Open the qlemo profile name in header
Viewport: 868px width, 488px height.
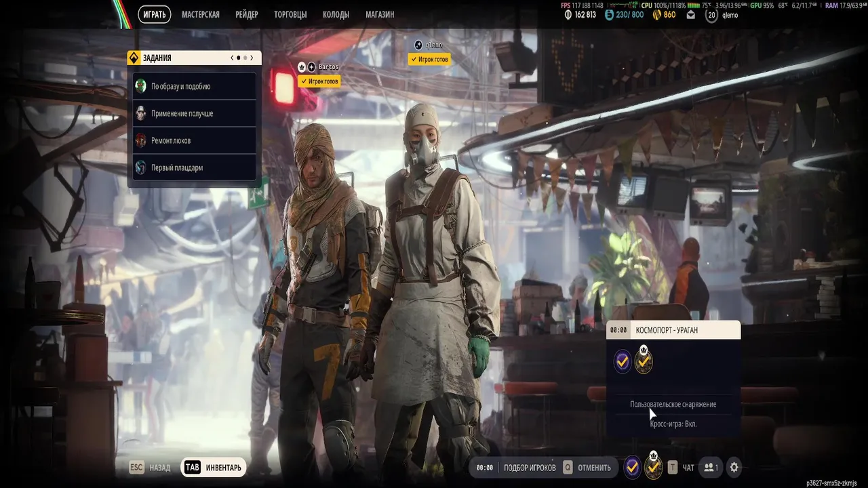730,15
